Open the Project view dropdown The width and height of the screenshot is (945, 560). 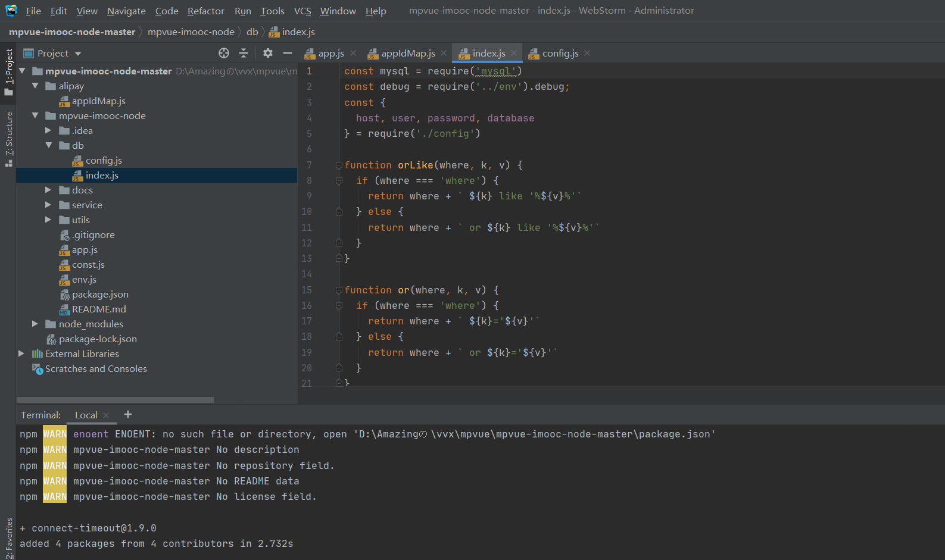point(78,54)
